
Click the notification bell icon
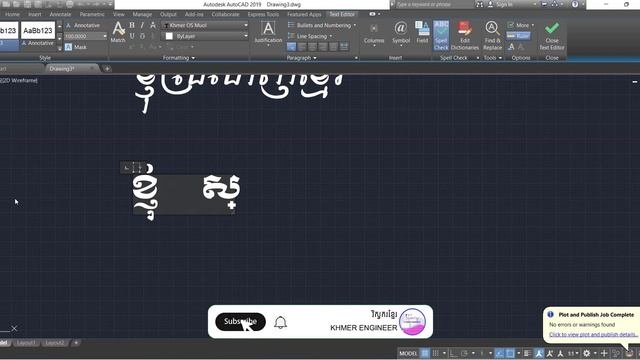(x=280, y=322)
